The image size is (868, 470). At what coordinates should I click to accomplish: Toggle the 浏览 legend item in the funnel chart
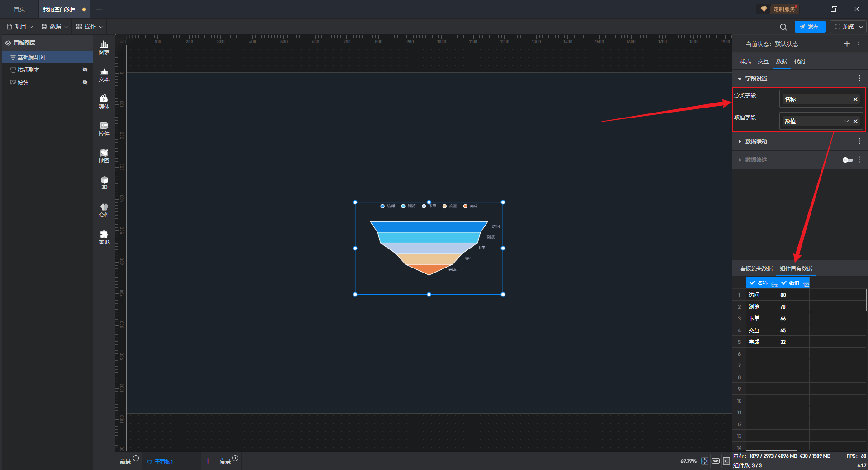click(x=408, y=206)
